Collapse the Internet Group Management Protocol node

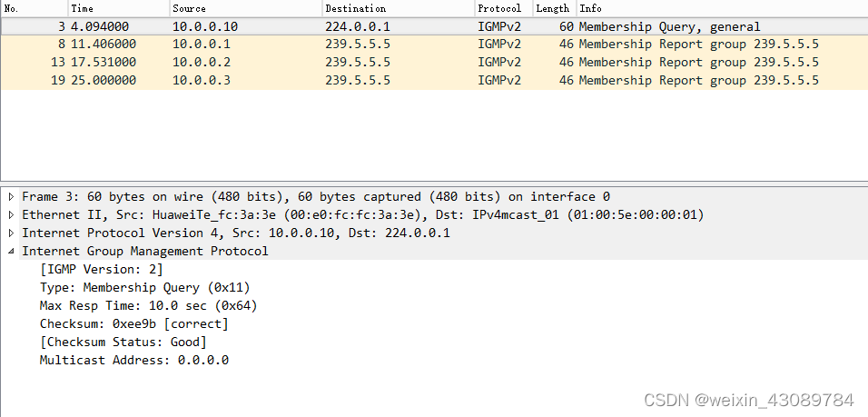pyautogui.click(x=11, y=252)
